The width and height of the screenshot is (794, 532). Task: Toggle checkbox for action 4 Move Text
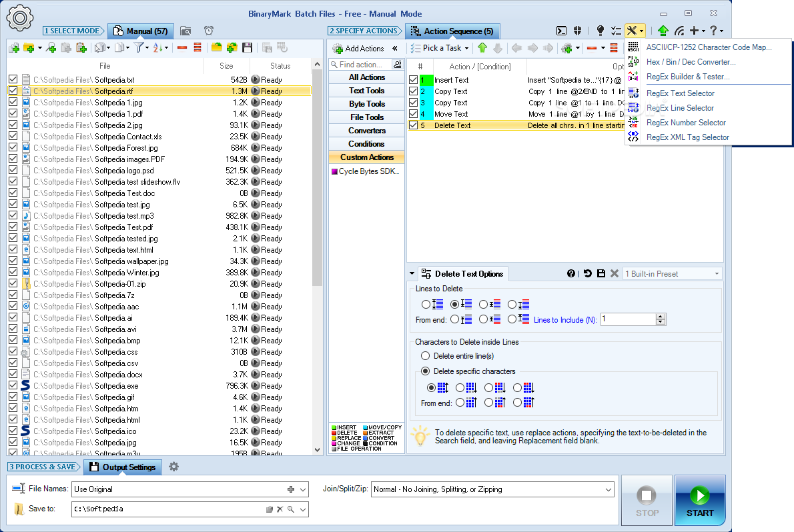[x=414, y=114]
